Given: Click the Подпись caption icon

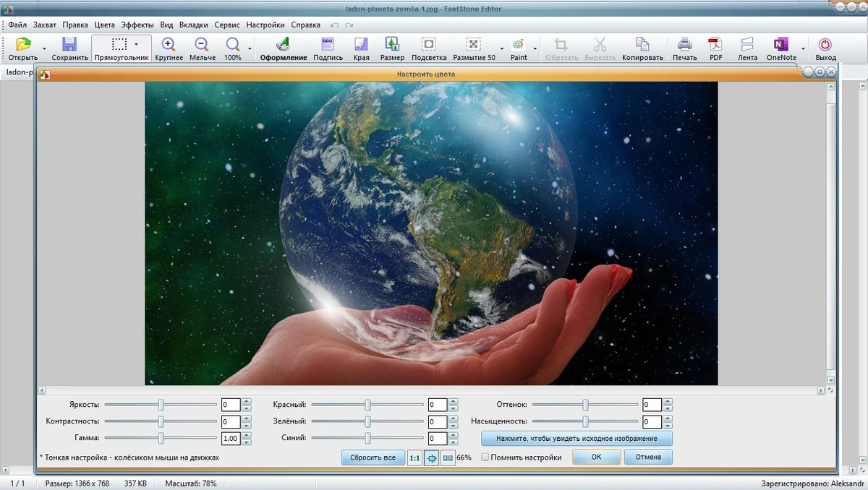Looking at the screenshot, I should point(328,45).
